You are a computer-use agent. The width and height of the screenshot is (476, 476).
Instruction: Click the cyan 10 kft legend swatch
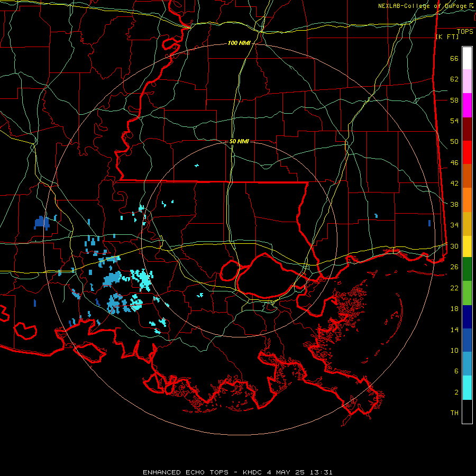(467, 388)
